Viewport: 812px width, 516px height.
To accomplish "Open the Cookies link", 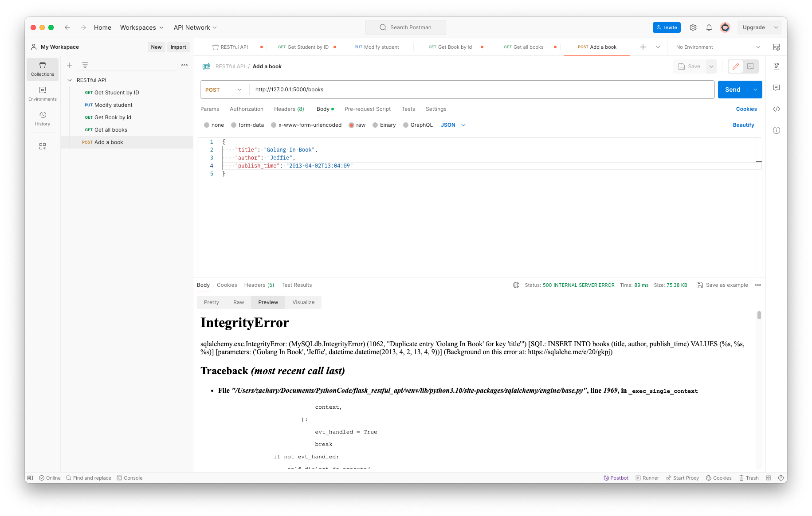I will point(746,109).
